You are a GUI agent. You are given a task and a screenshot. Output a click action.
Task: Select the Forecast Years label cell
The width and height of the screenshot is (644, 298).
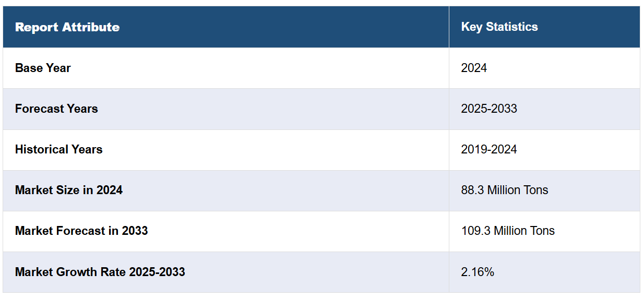pos(56,109)
